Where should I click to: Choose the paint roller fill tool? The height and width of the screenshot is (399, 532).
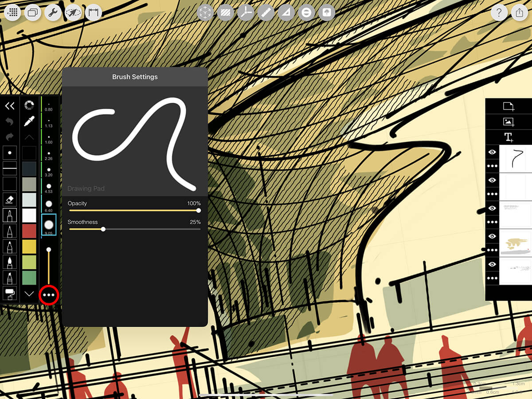coord(10,293)
